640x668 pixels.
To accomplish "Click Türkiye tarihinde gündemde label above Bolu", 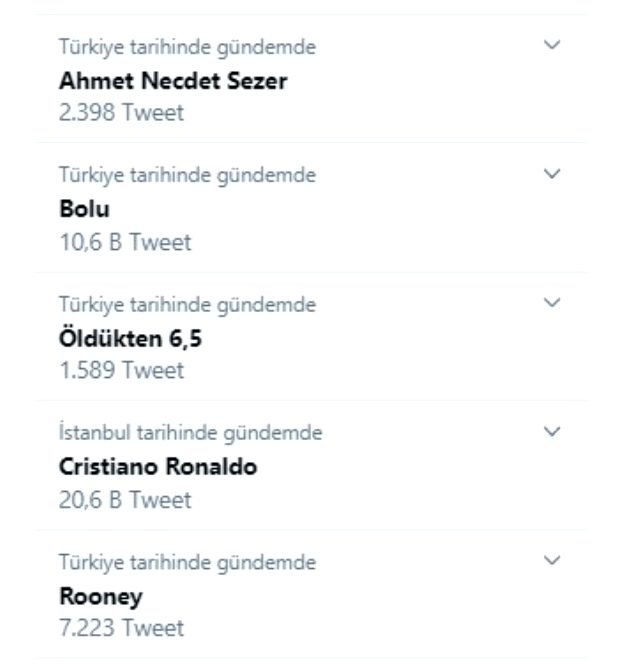I will pyautogui.click(x=187, y=175).
